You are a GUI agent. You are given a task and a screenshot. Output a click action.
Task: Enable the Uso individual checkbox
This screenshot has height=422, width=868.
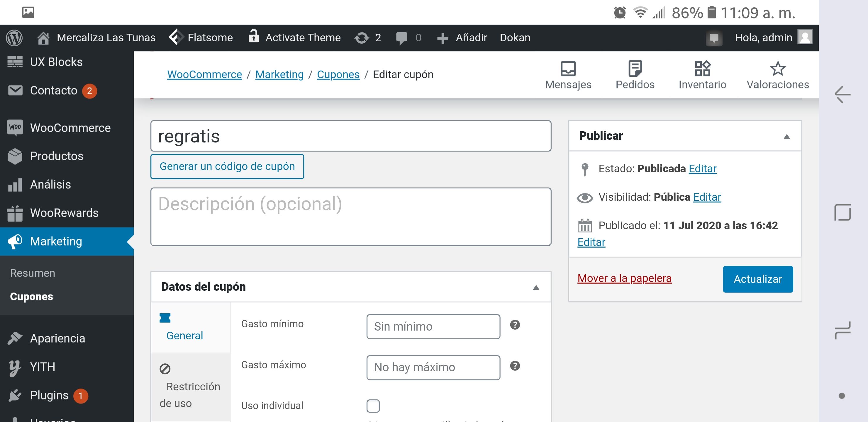373,406
